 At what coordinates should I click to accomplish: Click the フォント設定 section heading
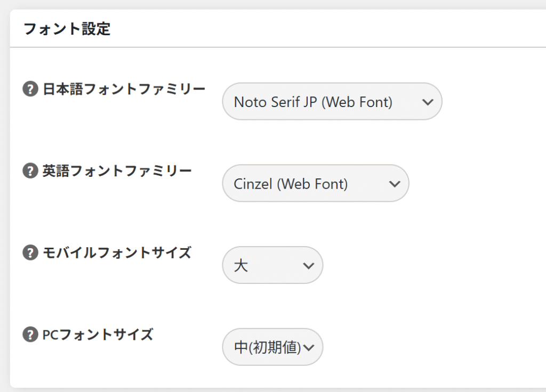(x=67, y=29)
